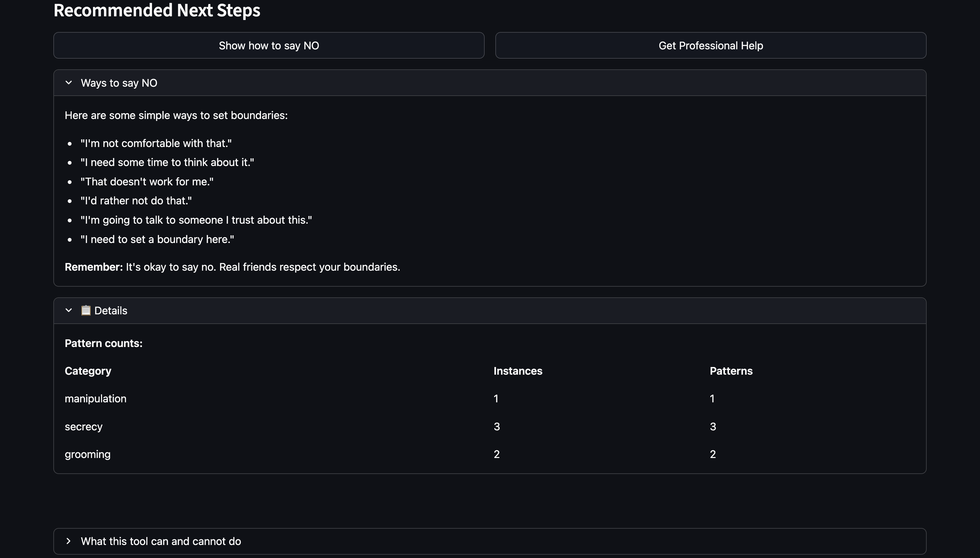Viewport: 980px width, 558px height.
Task: Click "I'm not comfortable with that." item
Action: tap(156, 143)
